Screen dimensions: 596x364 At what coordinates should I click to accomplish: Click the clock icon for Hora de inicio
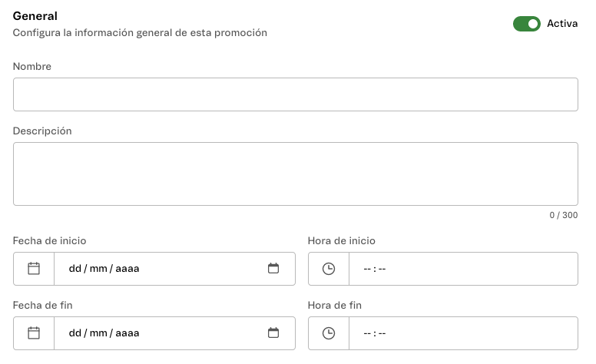329,269
